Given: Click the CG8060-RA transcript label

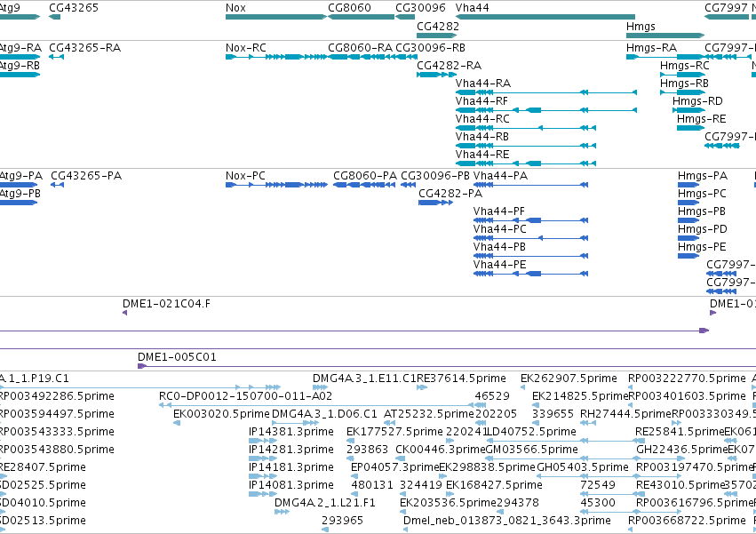Looking at the screenshot, I should [x=360, y=48].
